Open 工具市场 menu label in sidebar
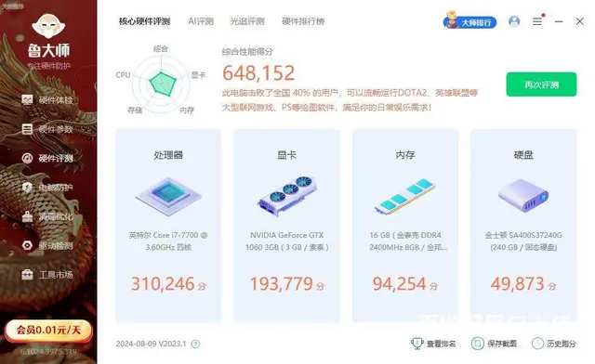595x364 pixels. click(56, 275)
